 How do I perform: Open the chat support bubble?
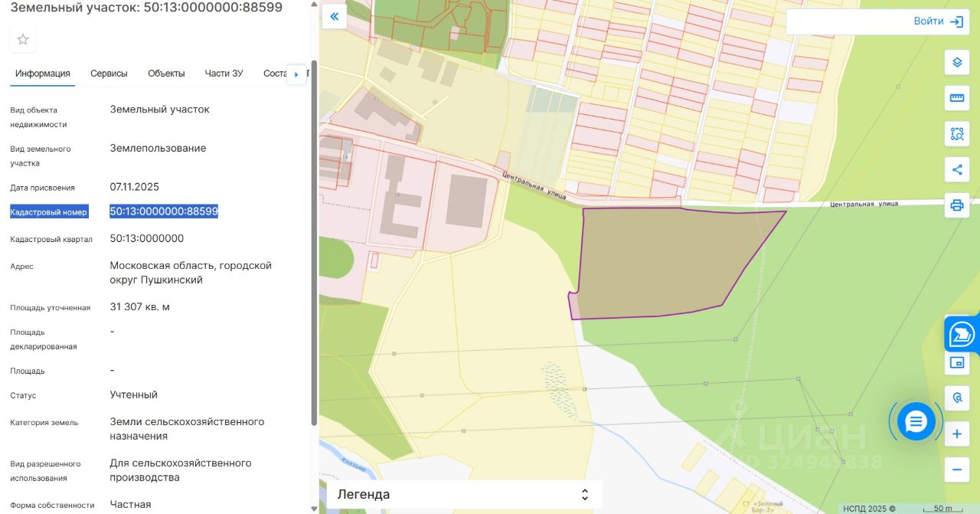[916, 421]
